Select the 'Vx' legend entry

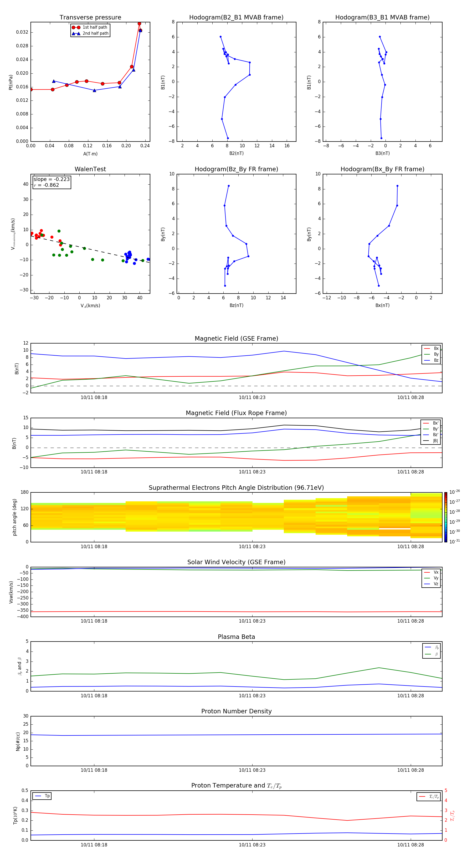point(431,573)
